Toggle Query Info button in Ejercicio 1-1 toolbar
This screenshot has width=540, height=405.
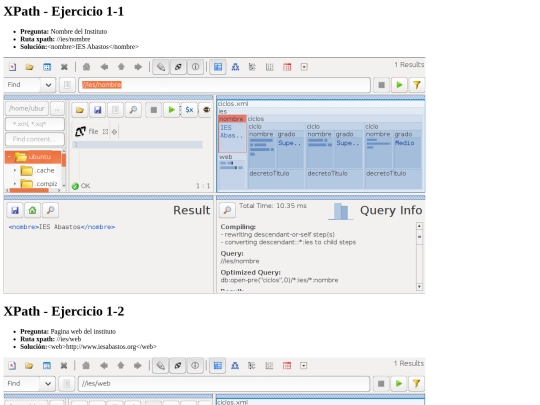click(x=195, y=67)
